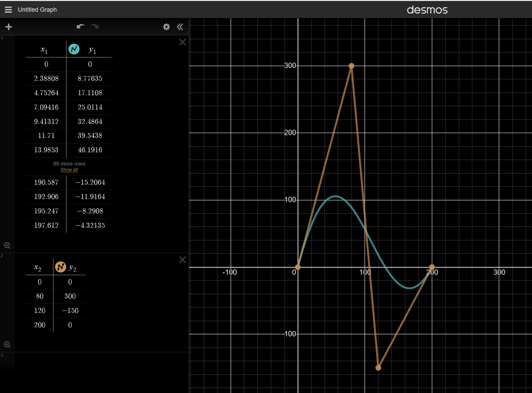Click the Untitled Graph title
Screen dimensions: 532x393
tap(37, 10)
